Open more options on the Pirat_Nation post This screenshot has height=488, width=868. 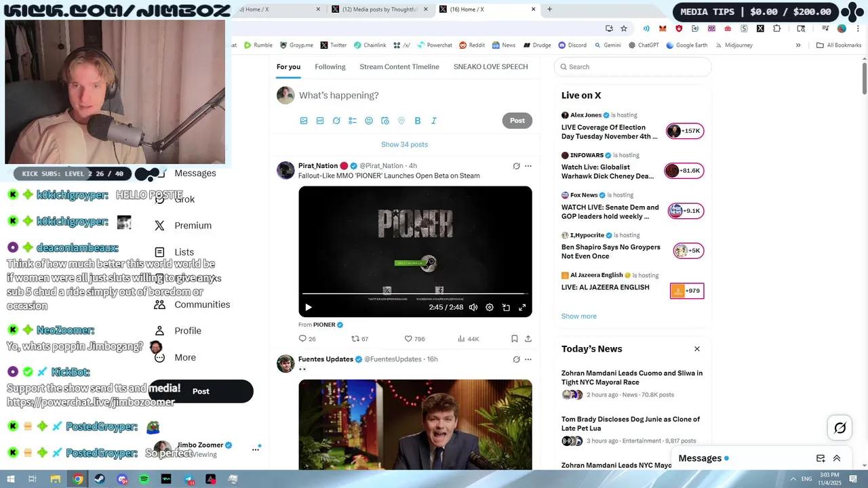click(x=528, y=166)
